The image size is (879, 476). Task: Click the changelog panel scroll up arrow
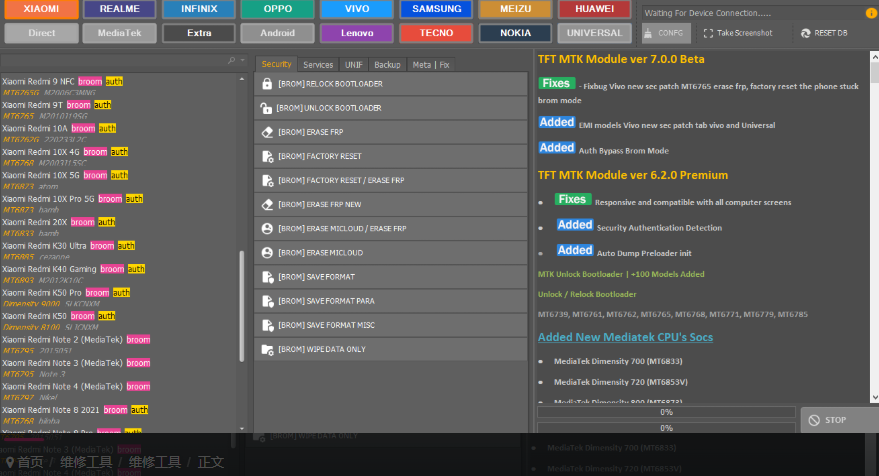[874, 57]
